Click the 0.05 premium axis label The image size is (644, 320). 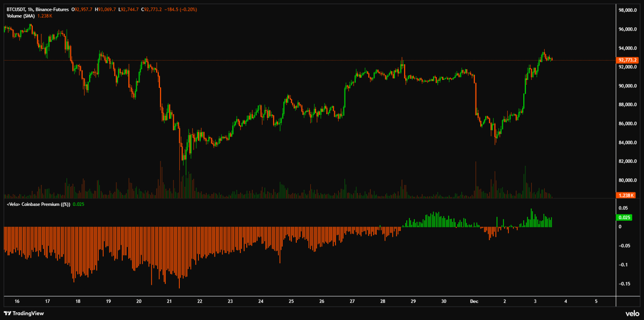[x=624, y=207]
